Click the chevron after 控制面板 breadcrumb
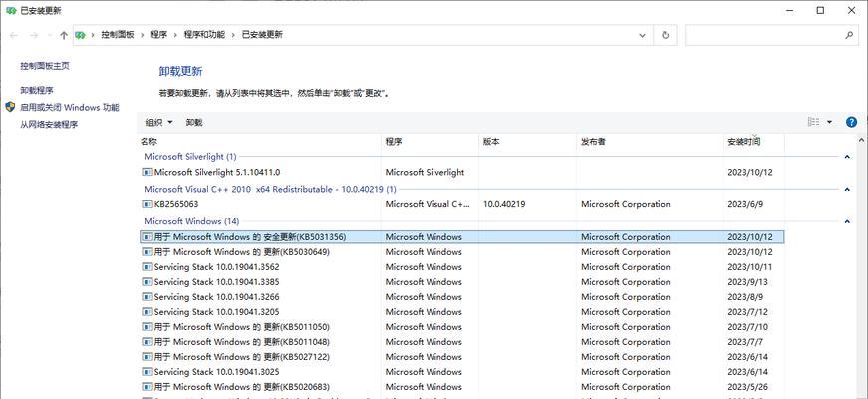The image size is (868, 399). coord(143,35)
